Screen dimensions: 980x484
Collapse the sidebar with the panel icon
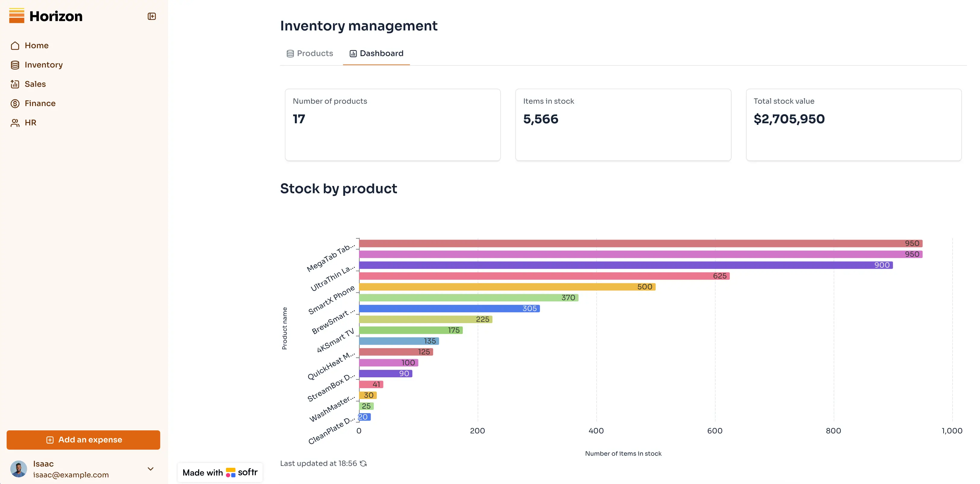click(x=152, y=16)
